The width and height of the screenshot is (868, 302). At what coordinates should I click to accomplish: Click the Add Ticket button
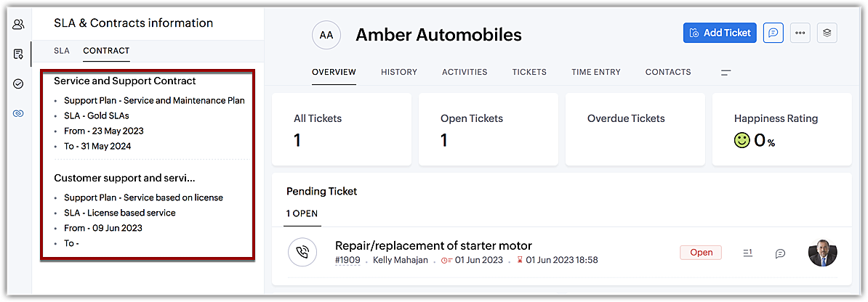pos(720,33)
